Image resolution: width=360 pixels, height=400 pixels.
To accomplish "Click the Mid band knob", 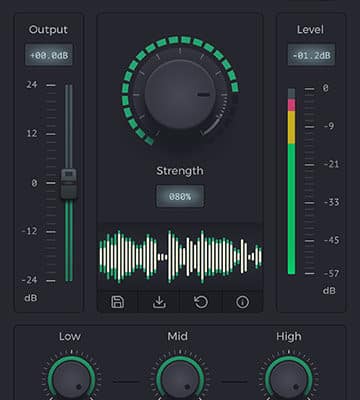I will pyautogui.click(x=180, y=380).
